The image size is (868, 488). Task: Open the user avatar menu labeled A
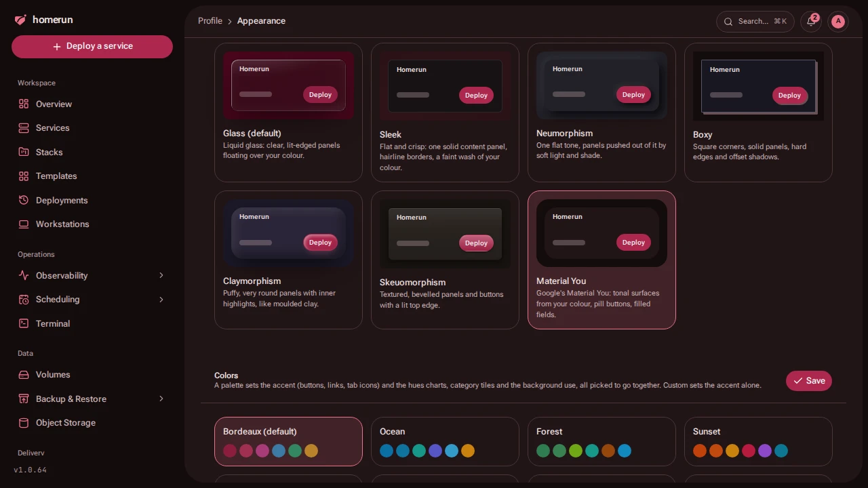838,22
